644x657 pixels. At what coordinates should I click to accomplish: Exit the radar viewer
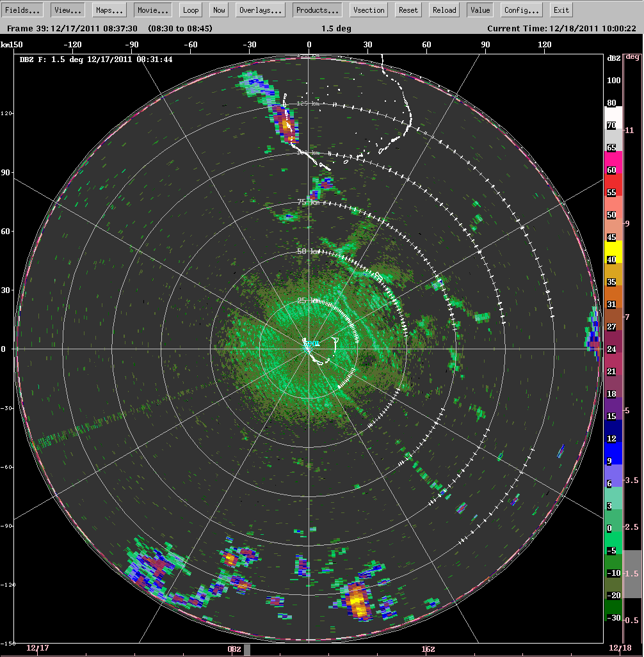click(561, 9)
